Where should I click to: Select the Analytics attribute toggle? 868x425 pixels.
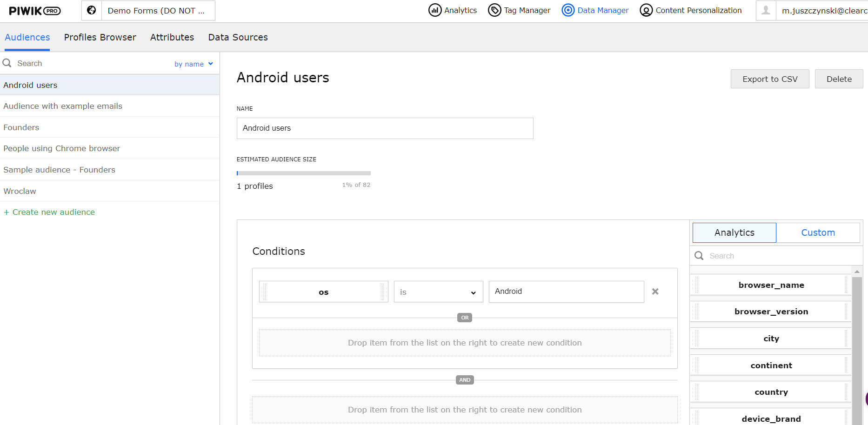(x=734, y=232)
